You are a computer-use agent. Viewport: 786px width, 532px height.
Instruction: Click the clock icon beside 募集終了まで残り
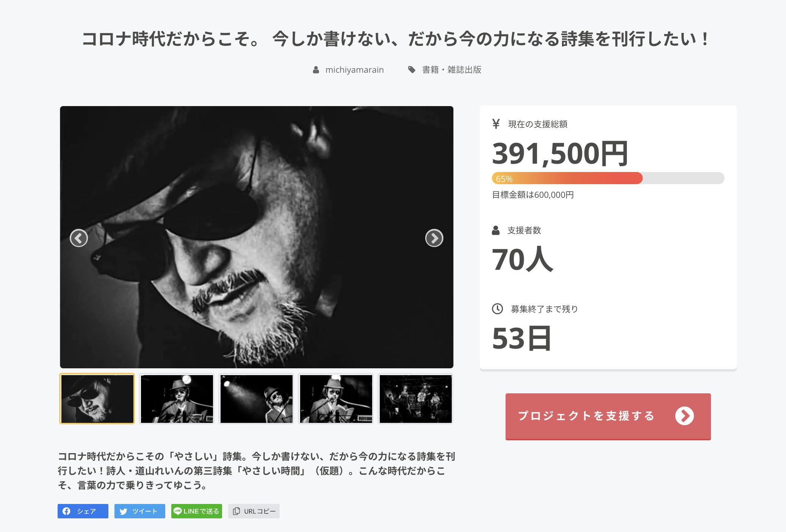pos(497,309)
